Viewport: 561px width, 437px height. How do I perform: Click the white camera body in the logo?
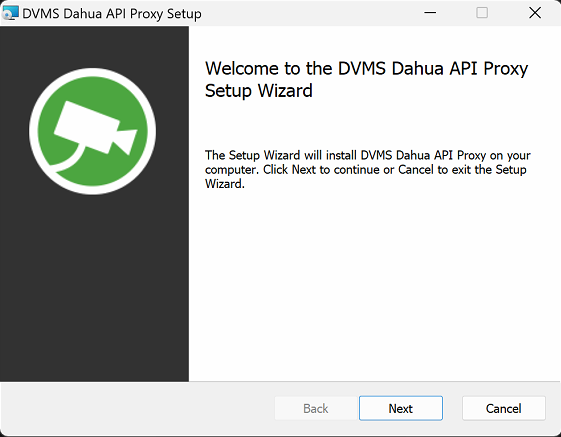point(86,127)
